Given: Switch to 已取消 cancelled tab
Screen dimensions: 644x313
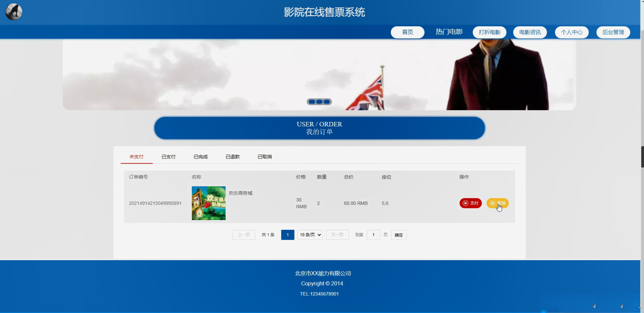Looking at the screenshot, I should click(x=265, y=157).
